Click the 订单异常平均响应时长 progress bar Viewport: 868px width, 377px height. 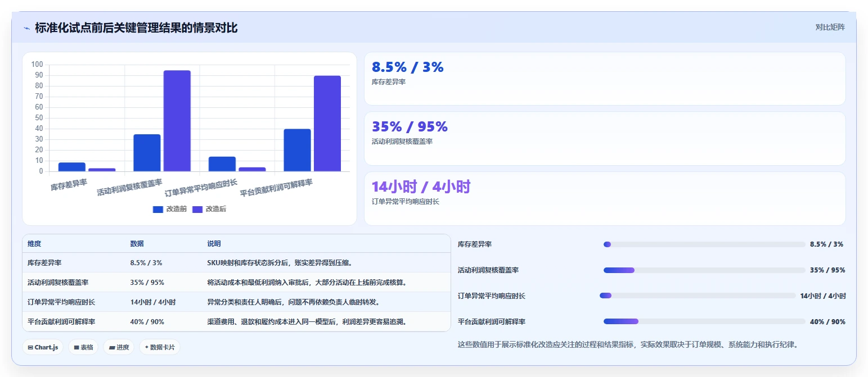point(698,296)
